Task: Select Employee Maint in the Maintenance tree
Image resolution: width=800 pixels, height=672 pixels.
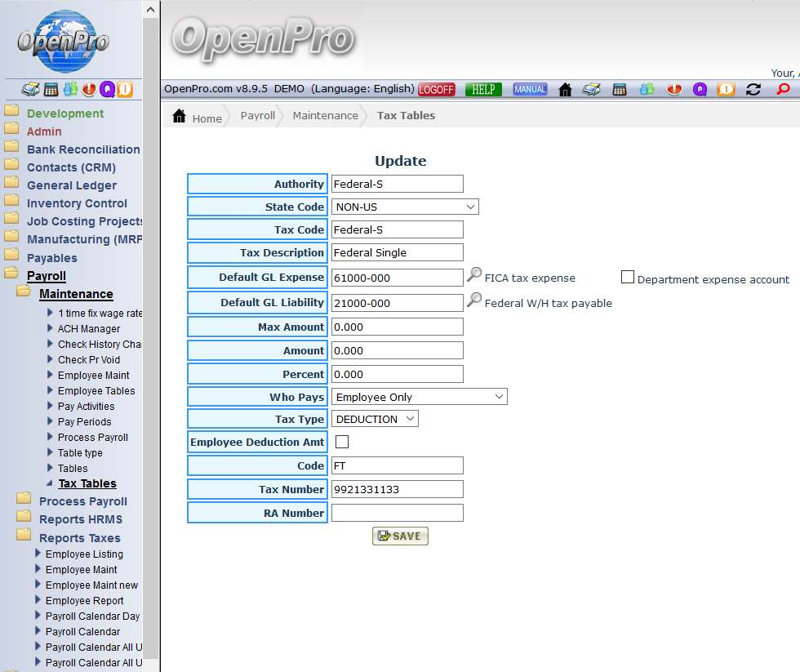Action: [93, 376]
